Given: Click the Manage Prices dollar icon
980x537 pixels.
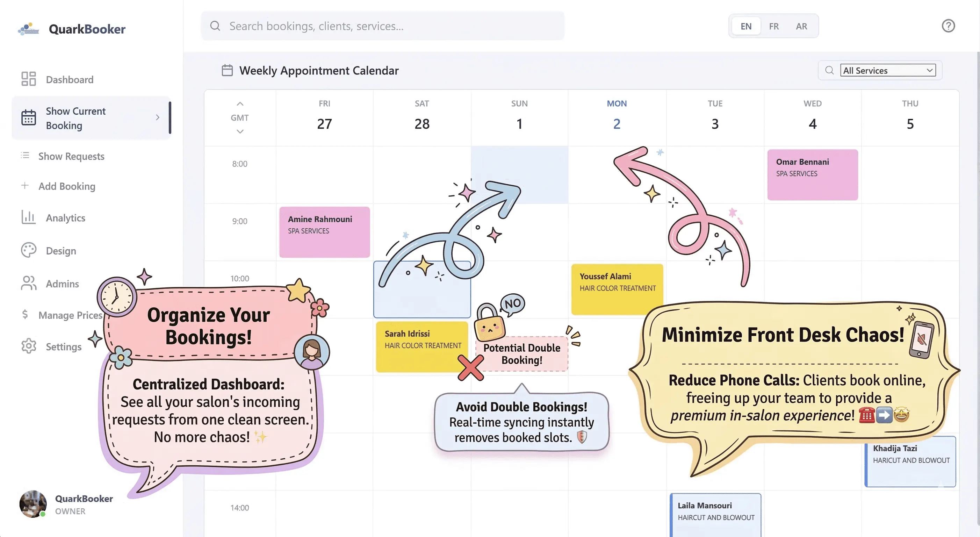Looking at the screenshot, I should [24, 315].
